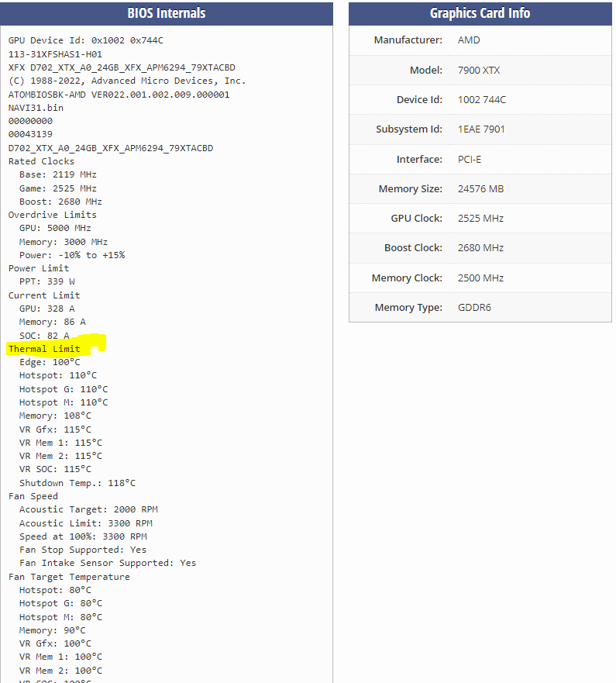Screen dimensions: 616x683
Task: Click PPT: 339 W
Action: point(47,281)
